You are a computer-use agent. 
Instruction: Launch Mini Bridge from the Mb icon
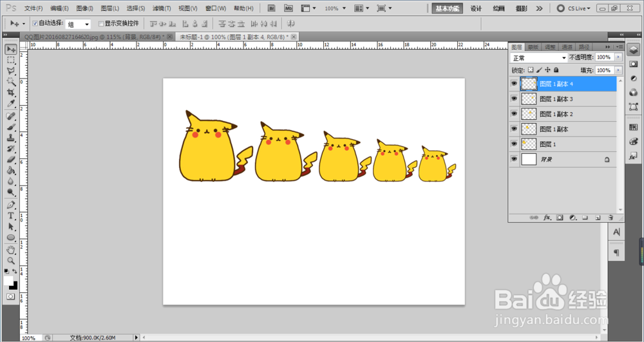coord(289,8)
